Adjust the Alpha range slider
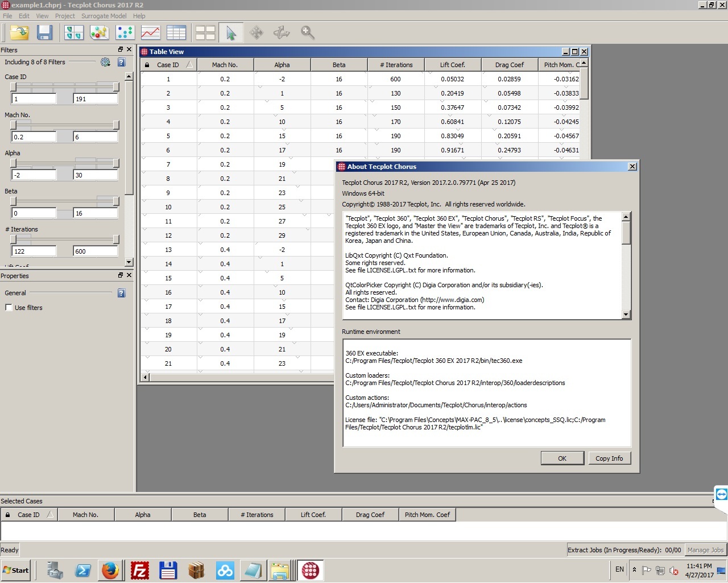728x583 pixels. [64, 163]
